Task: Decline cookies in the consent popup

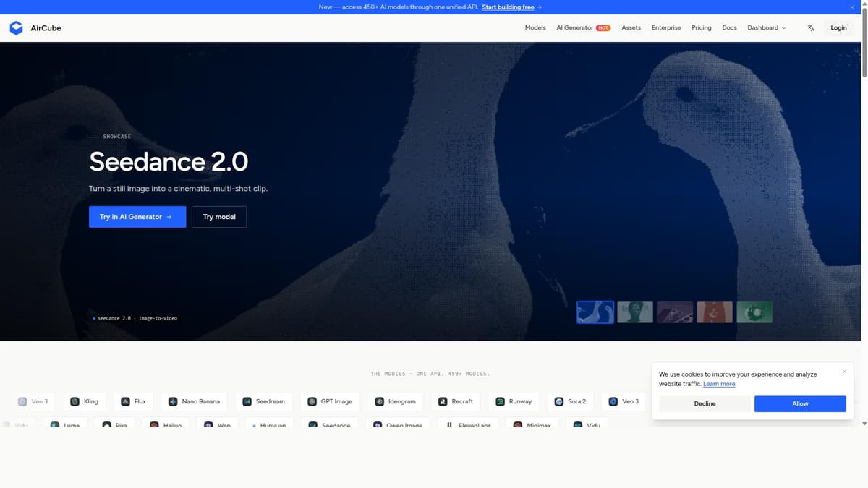Action: coord(705,403)
